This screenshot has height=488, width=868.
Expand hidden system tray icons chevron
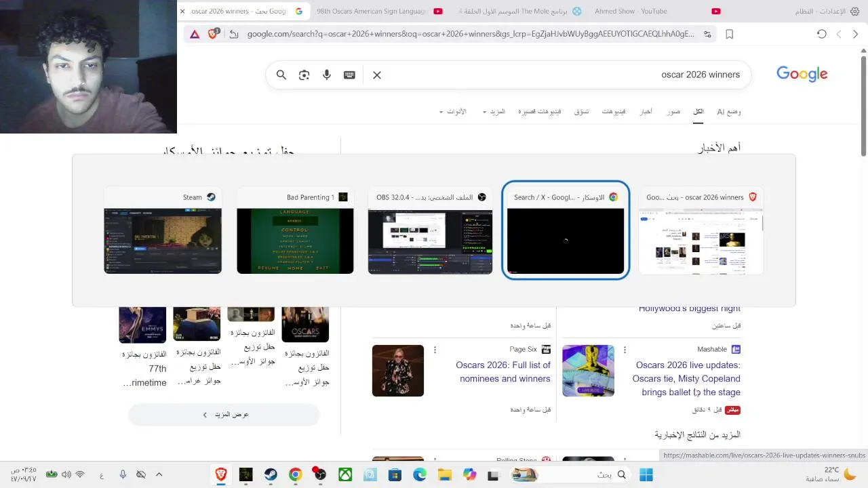pyautogui.click(x=159, y=475)
